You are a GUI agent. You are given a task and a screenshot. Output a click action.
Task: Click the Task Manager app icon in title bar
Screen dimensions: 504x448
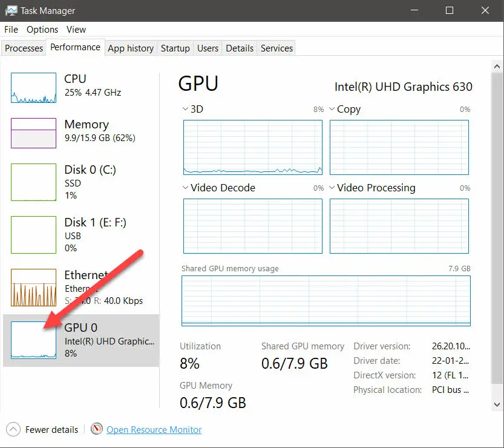11,11
